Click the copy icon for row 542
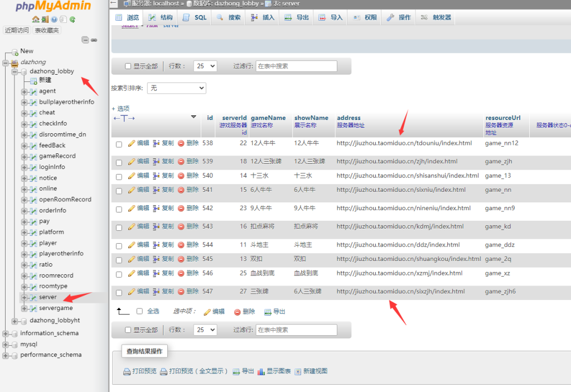This screenshot has width=571, height=392. tap(156, 209)
